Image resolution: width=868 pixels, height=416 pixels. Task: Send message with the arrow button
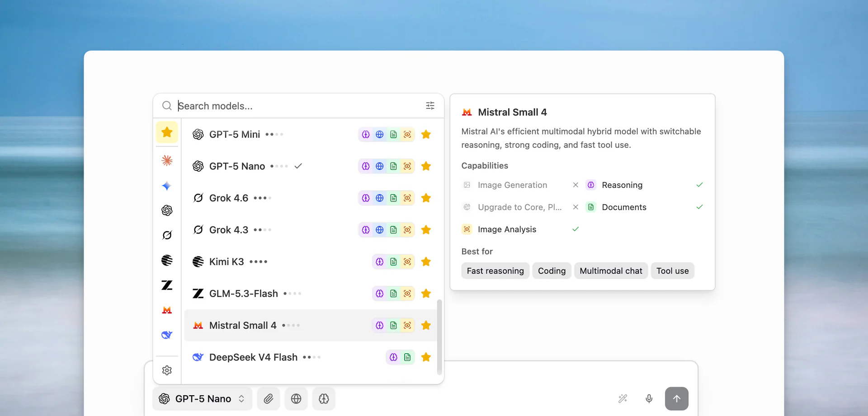pos(676,398)
